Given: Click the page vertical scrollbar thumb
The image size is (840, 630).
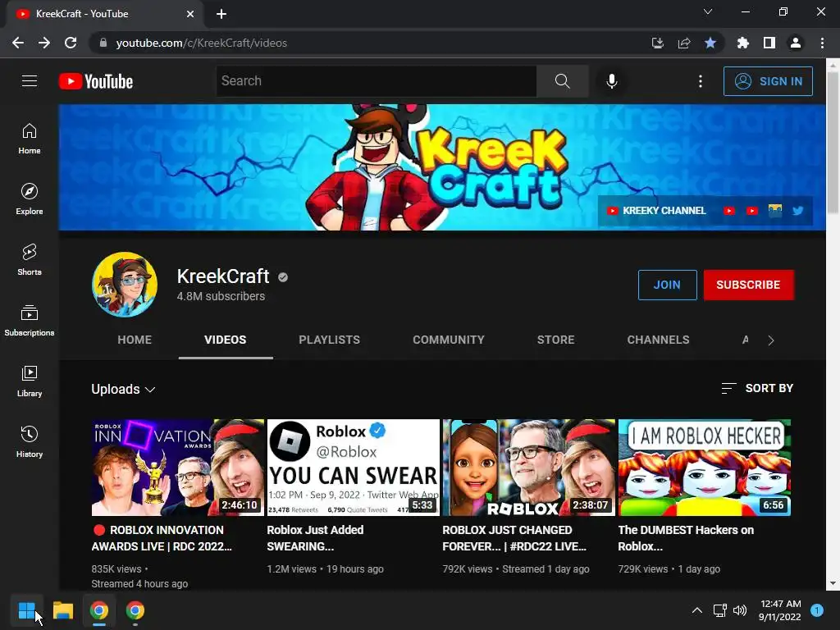Looking at the screenshot, I should 833,142.
